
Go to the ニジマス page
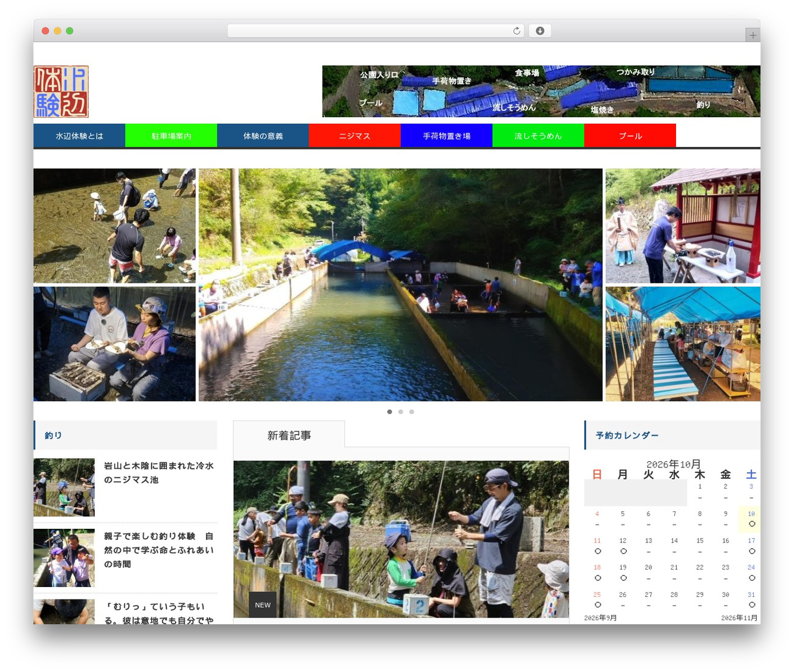tap(355, 136)
